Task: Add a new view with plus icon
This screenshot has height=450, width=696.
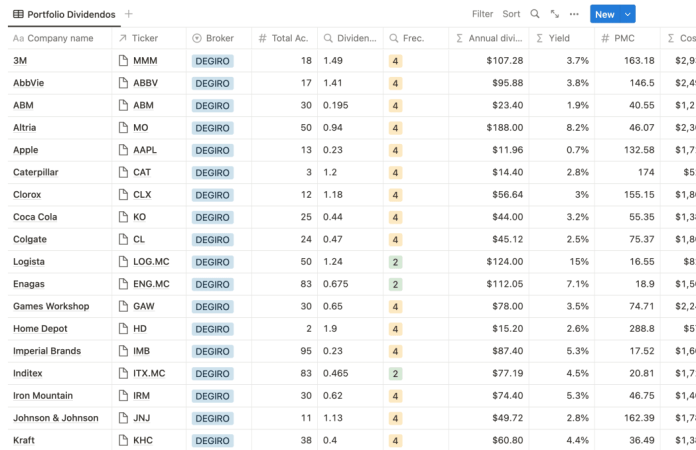Action: [129, 14]
